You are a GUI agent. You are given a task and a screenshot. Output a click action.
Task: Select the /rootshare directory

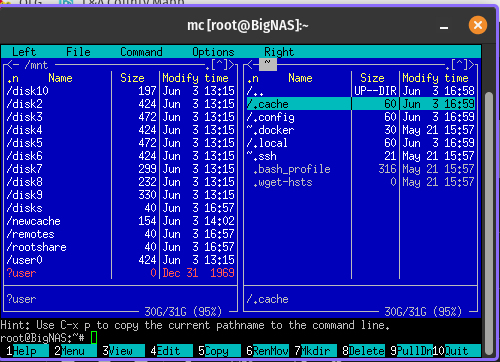120,247
